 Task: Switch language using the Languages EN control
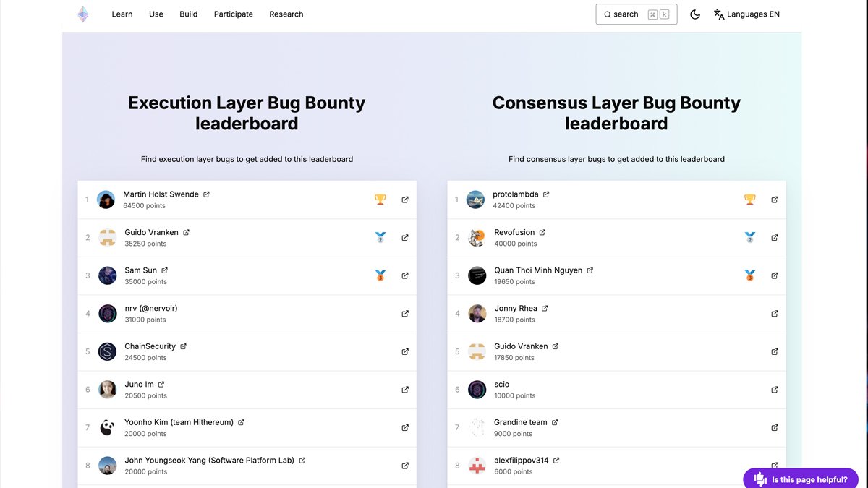tap(746, 14)
